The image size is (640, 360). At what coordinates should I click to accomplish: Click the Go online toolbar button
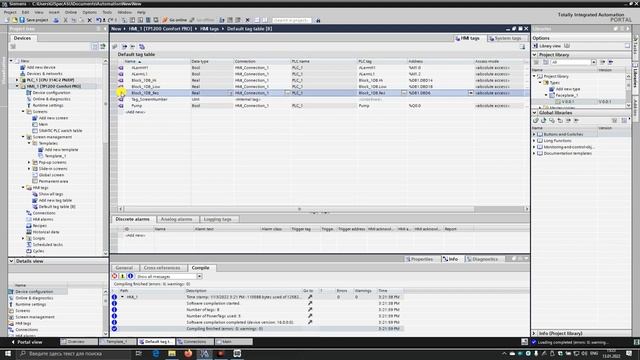[175, 20]
